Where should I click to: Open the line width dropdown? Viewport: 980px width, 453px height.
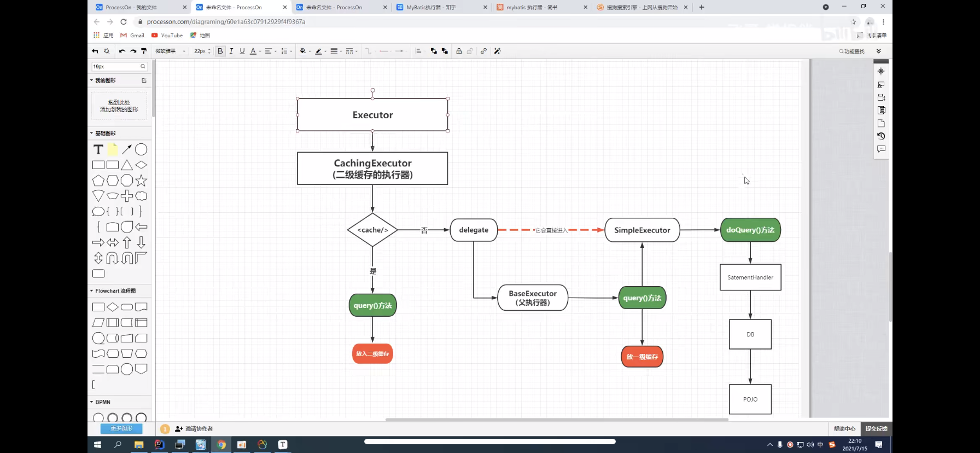(336, 51)
